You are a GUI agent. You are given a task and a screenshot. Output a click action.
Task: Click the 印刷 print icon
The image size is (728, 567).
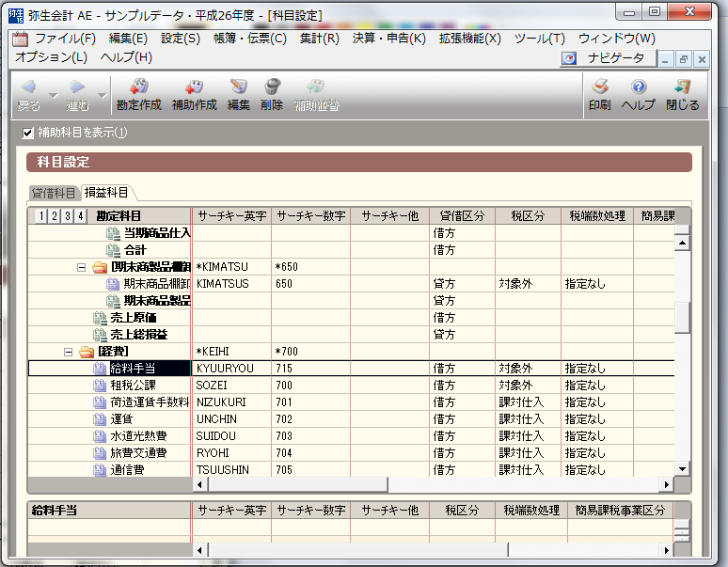tap(599, 87)
